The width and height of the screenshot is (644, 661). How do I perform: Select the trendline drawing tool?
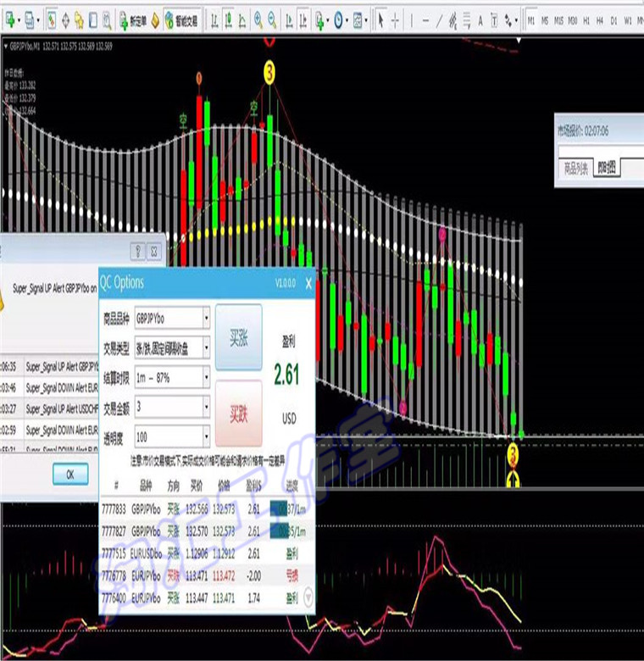(439, 19)
